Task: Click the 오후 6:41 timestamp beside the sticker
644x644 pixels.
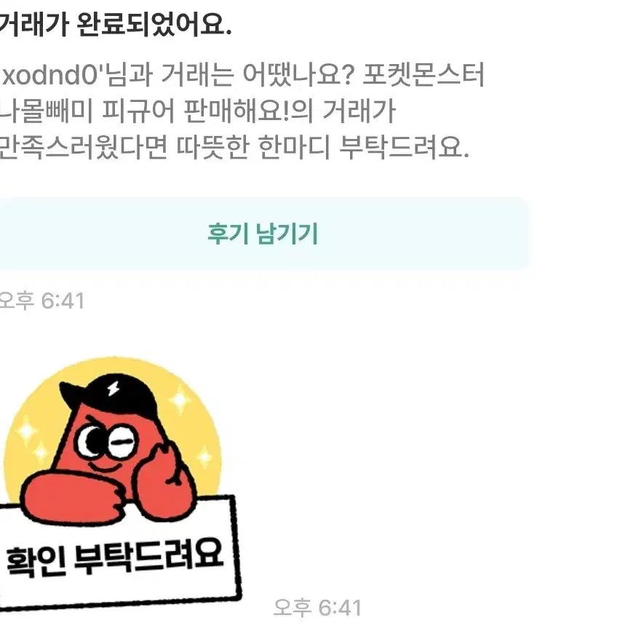Action: point(317,608)
